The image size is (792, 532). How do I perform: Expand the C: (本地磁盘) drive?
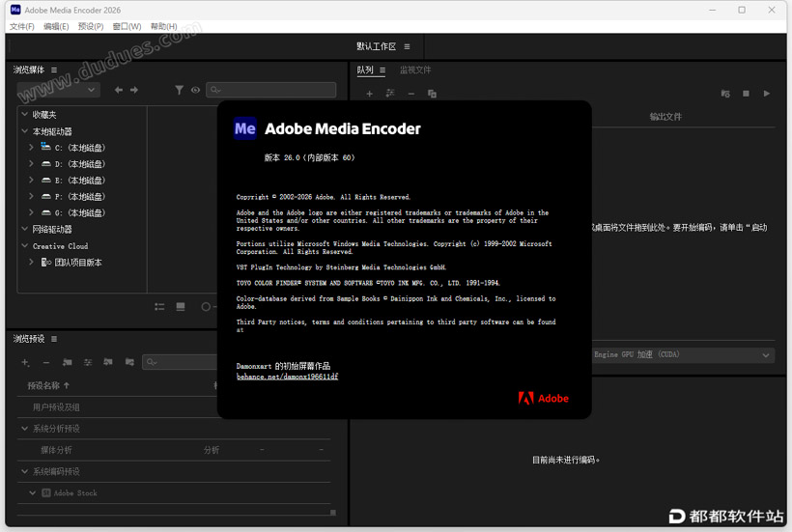pos(31,148)
